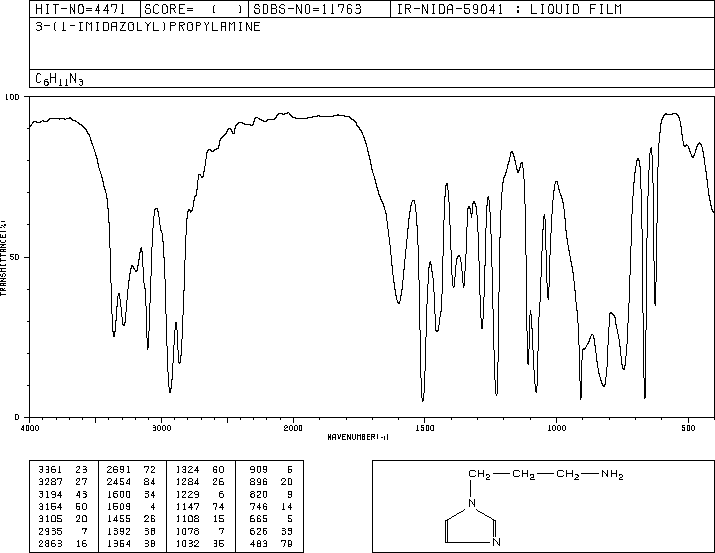
Task: Click the 1392 wavenumber in the peak table
Action: coord(119,531)
